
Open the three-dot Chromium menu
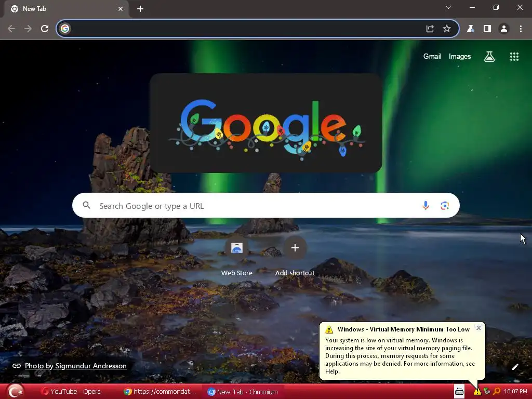pos(521,29)
